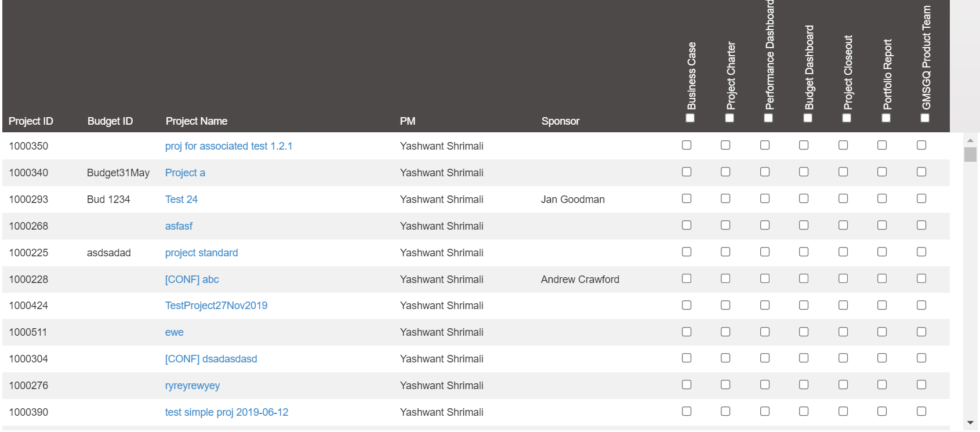Click the vertical scrollbar thumb

coord(970,154)
